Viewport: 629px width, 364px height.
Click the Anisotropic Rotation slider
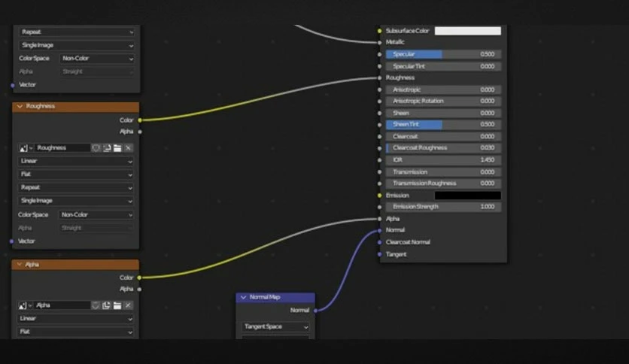point(443,101)
